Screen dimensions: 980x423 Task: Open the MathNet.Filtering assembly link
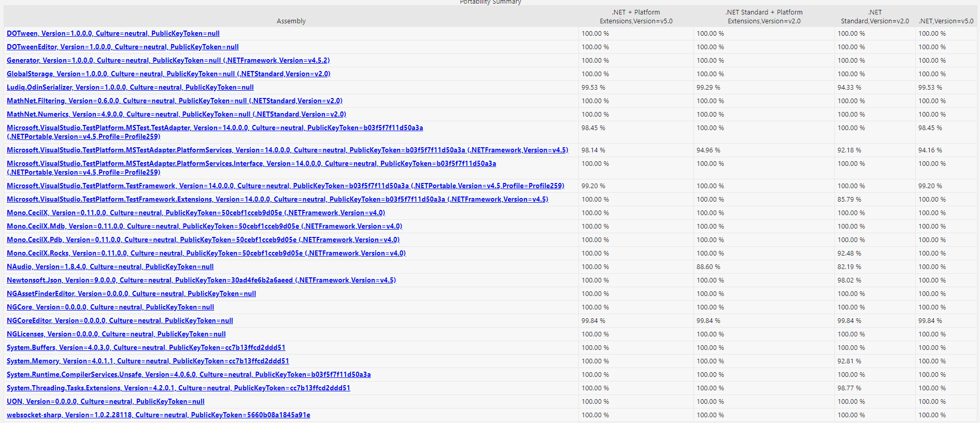click(x=175, y=101)
